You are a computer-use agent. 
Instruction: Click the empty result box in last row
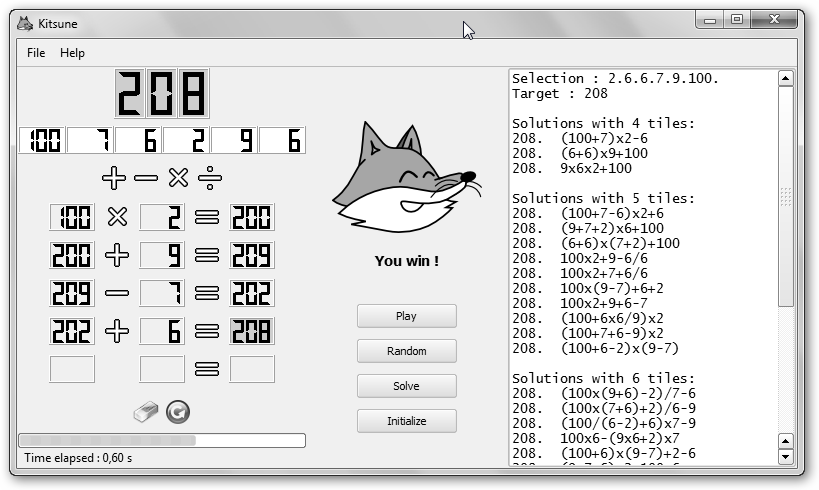[x=252, y=369]
